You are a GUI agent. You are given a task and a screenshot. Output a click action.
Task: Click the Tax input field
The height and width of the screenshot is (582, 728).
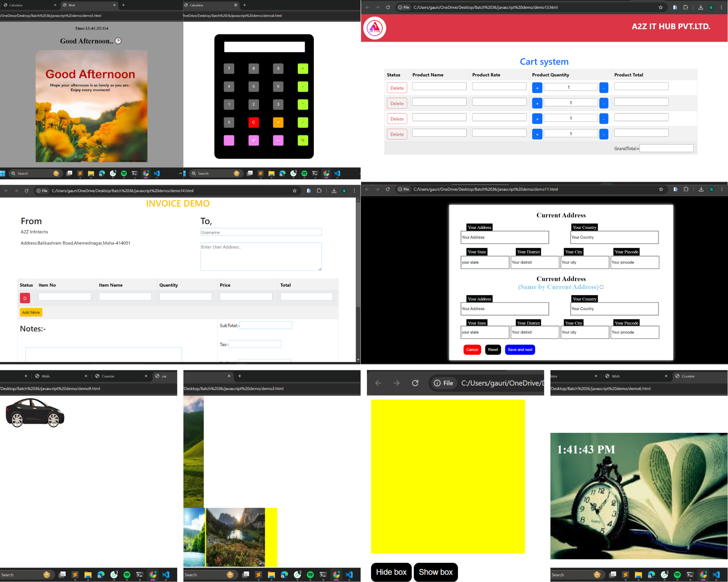pyautogui.click(x=255, y=344)
